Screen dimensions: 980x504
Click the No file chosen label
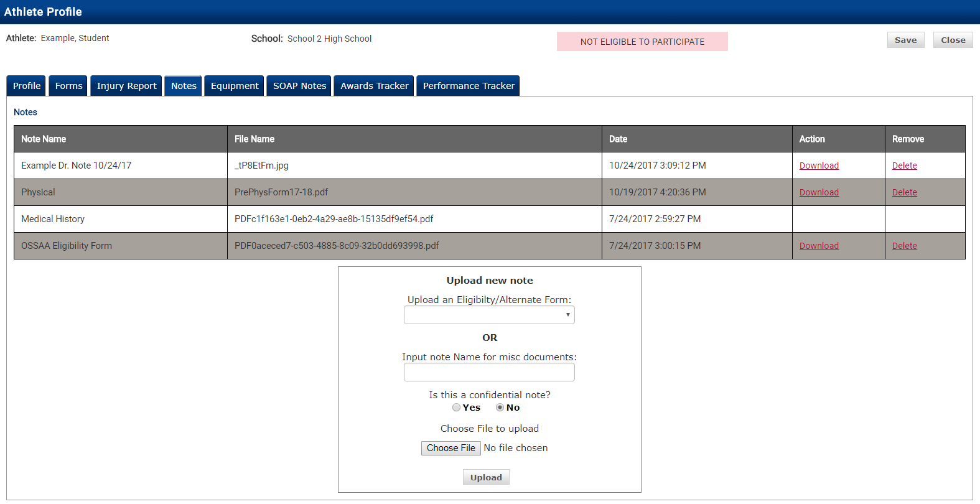(516, 448)
